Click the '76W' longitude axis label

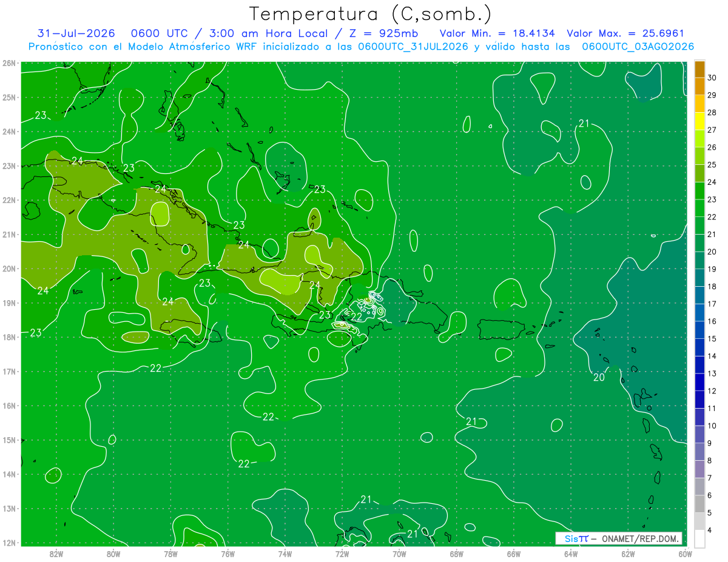click(227, 554)
